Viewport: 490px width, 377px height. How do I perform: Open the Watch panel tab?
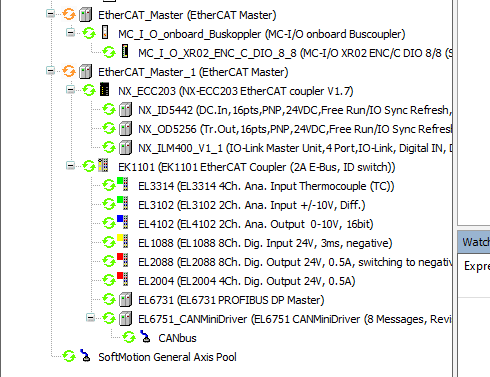point(475,242)
